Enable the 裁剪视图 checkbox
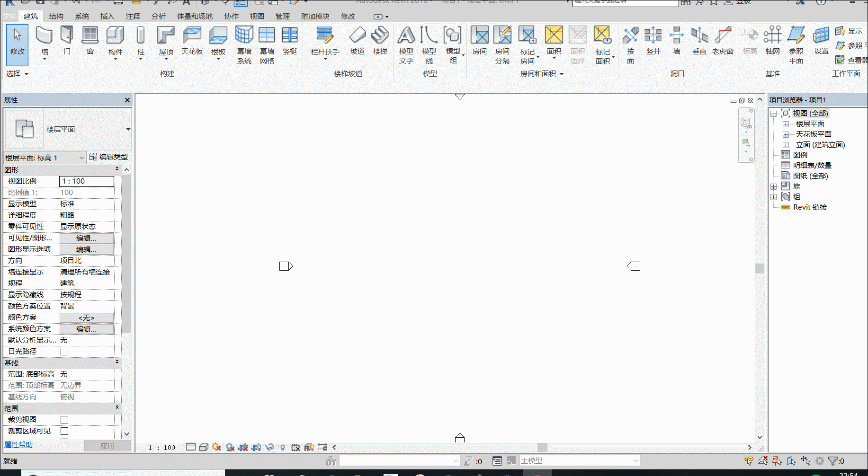Screen dimensions: 868x476 pyautogui.click(x=64, y=420)
